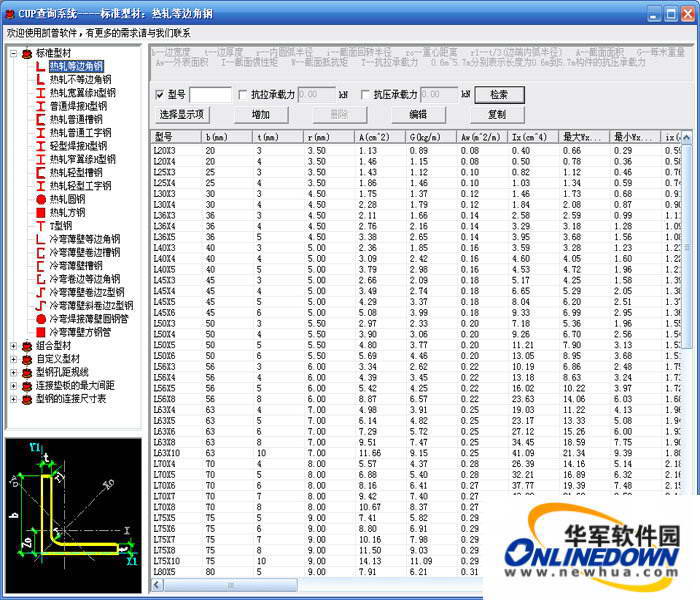Screen dimensions: 700x600
Task: Select table row L20X3
Action: pos(416,151)
